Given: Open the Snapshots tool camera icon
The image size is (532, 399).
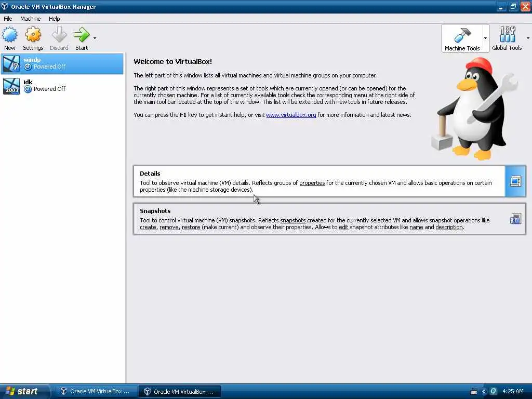Looking at the screenshot, I should tap(515, 219).
